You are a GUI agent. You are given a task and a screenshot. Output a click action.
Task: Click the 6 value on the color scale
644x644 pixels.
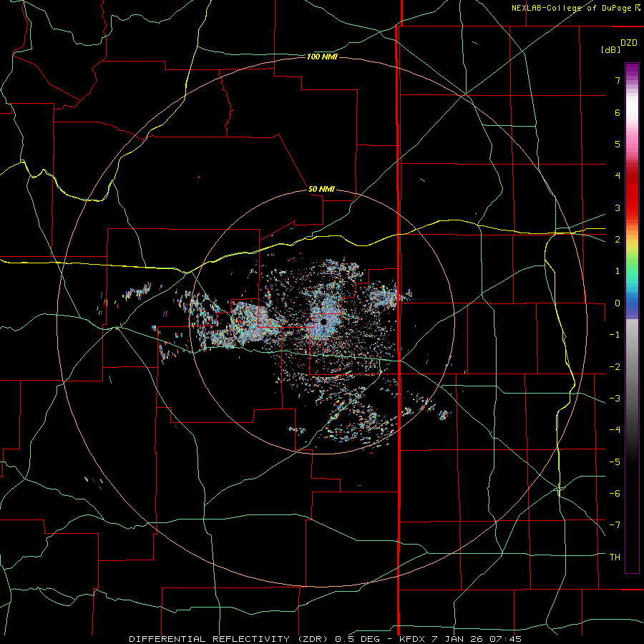618,112
